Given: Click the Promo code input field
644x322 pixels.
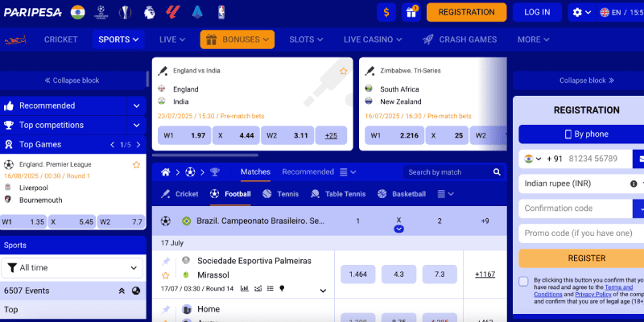Looking at the screenshot, I should tap(581, 233).
